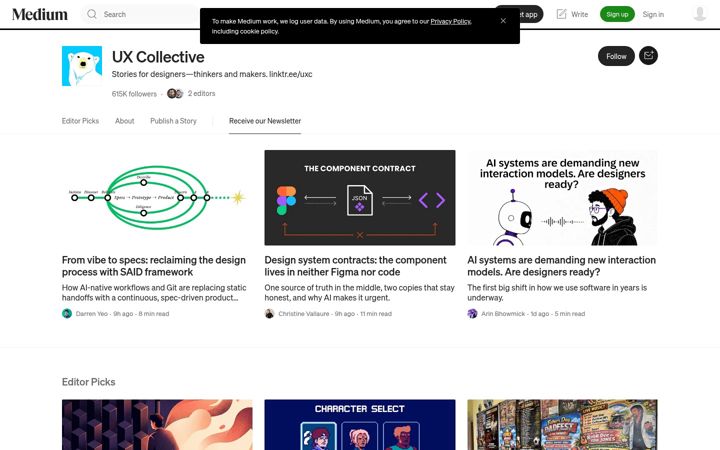Open the Christine Vallaure author name
The image size is (720, 450).
tap(304, 314)
